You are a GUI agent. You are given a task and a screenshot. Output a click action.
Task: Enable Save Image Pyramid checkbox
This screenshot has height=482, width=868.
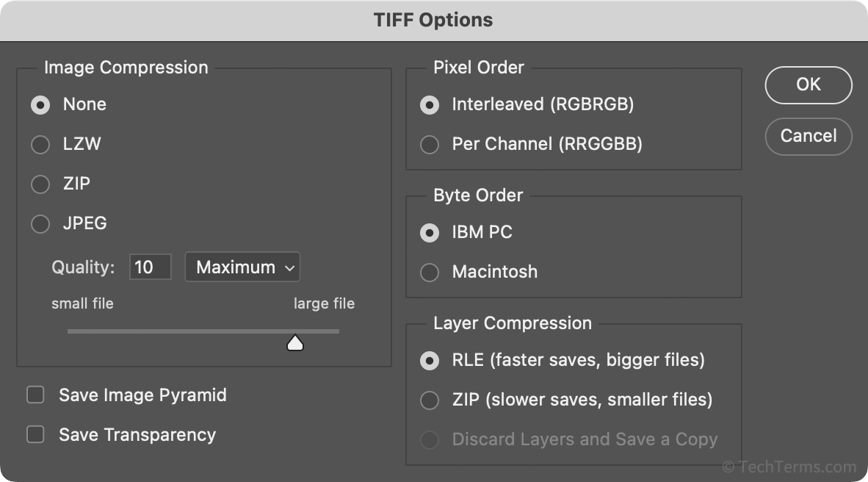tap(35, 395)
